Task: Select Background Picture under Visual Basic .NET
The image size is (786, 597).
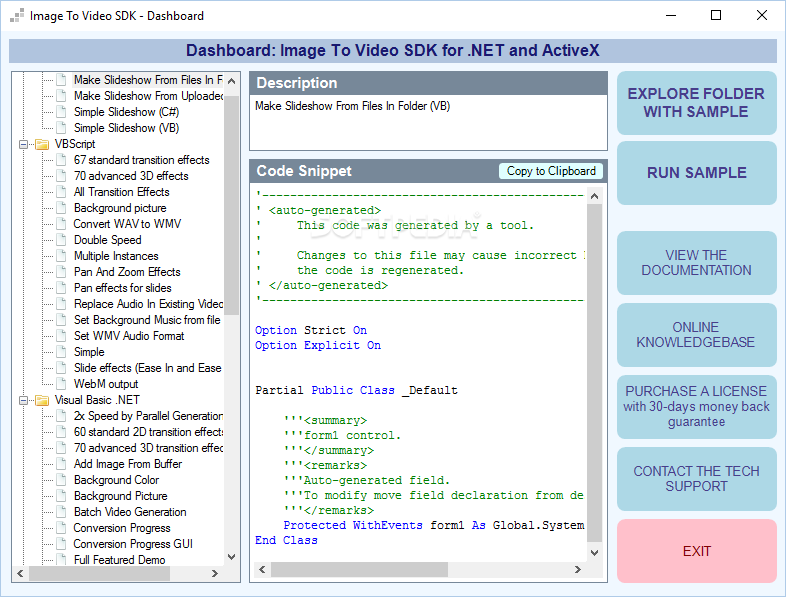Action: tap(120, 496)
